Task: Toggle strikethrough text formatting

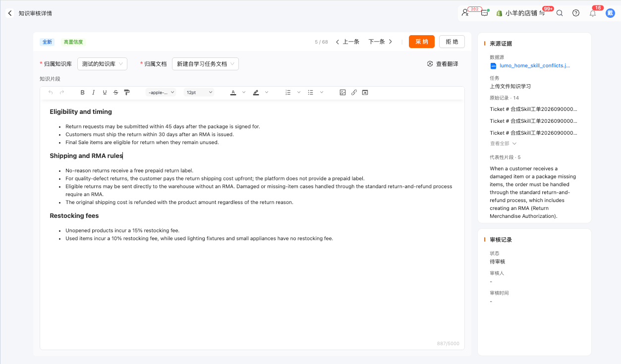Action: (115, 93)
